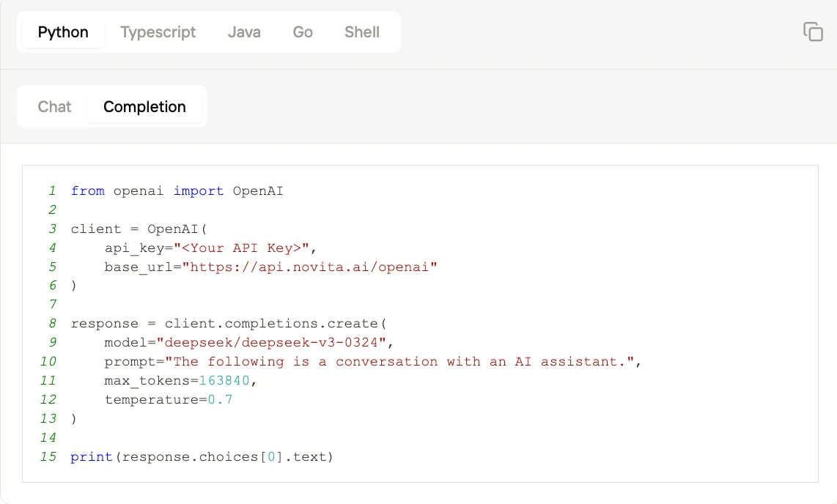Click the 'client = OpenAI(' line
837x504 pixels.
139,229
